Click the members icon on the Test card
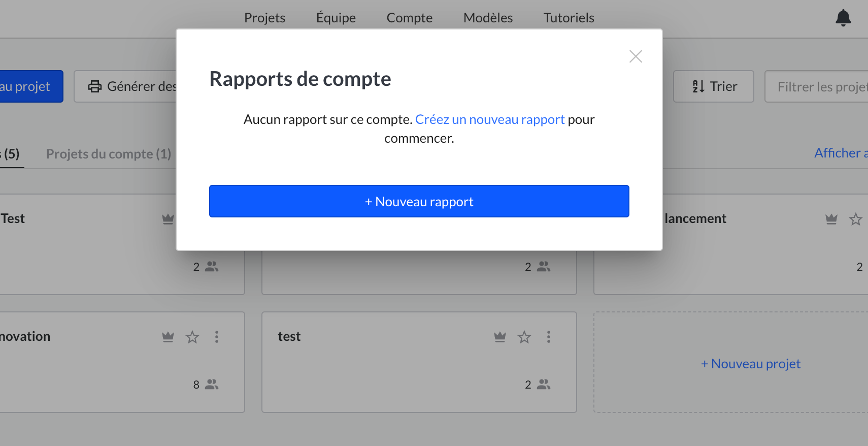868x446 pixels. coord(212,267)
